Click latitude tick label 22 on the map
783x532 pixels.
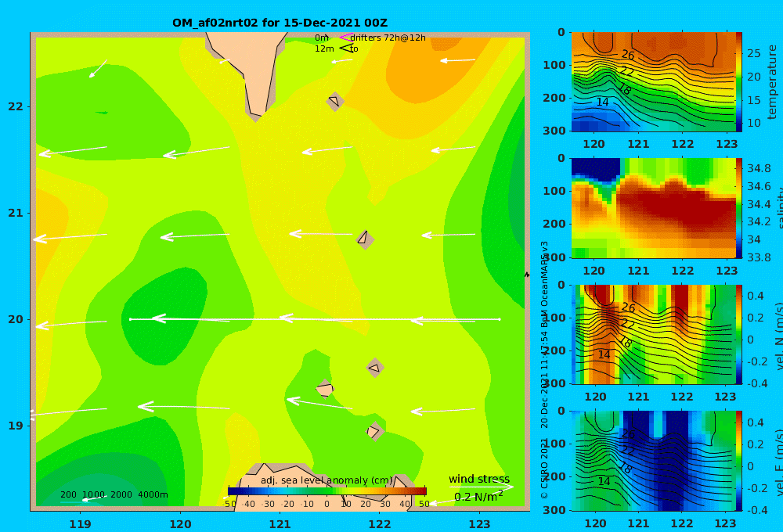coord(16,106)
